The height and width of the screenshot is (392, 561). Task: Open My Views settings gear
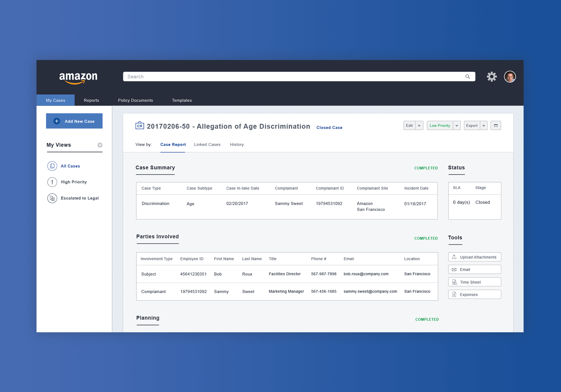point(100,145)
